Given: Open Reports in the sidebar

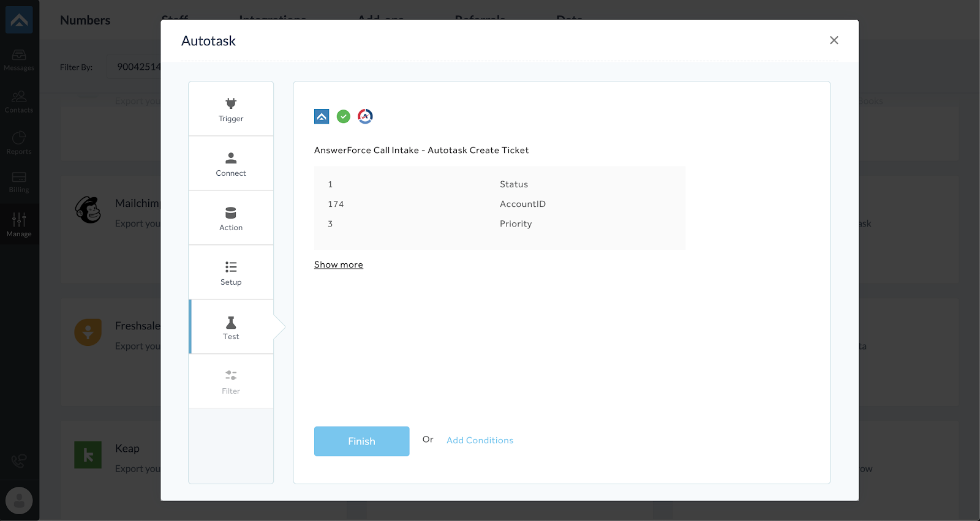Looking at the screenshot, I should coord(19,143).
